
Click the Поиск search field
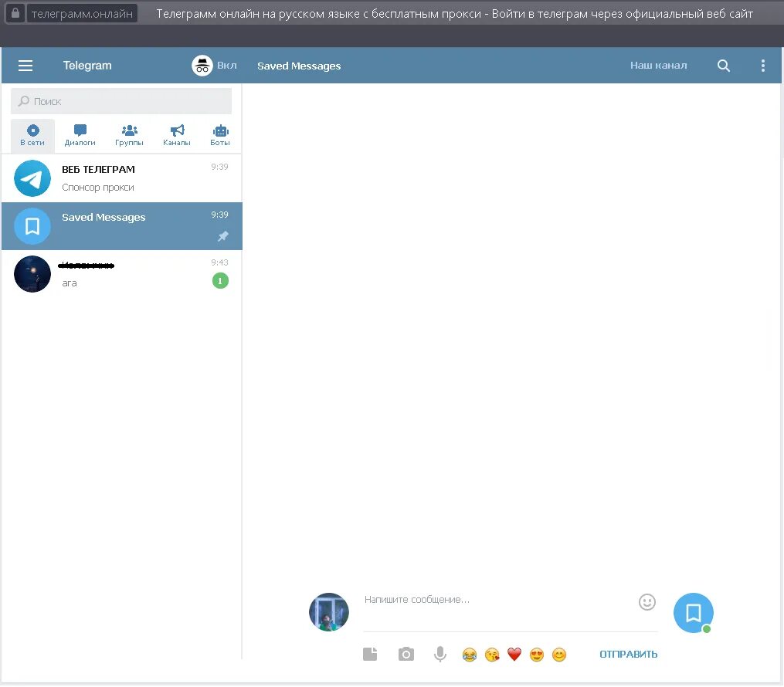[x=121, y=101]
